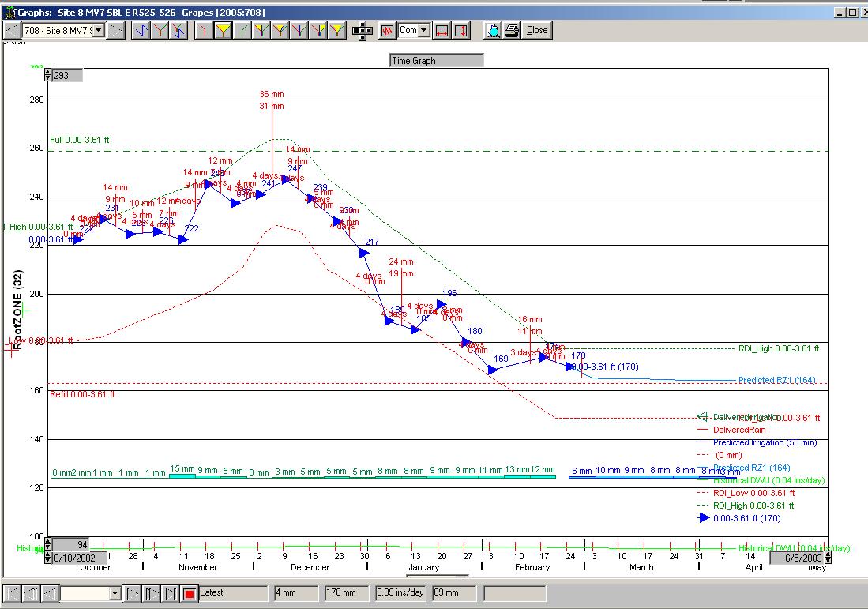Open print preview magnifier icon
The image size is (868, 609).
click(x=493, y=30)
